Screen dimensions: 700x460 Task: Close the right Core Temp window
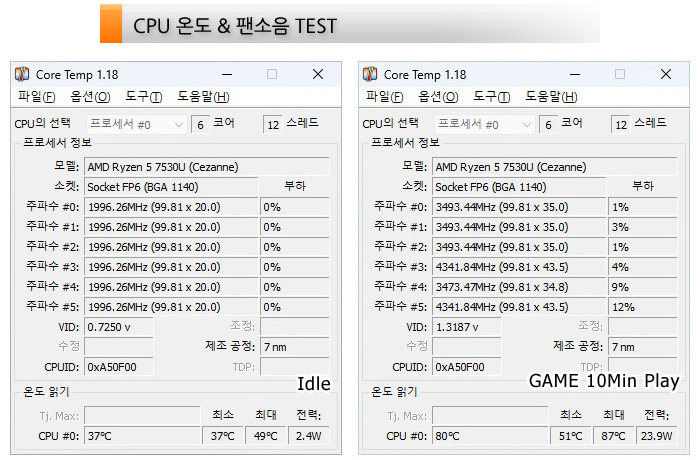coord(666,74)
